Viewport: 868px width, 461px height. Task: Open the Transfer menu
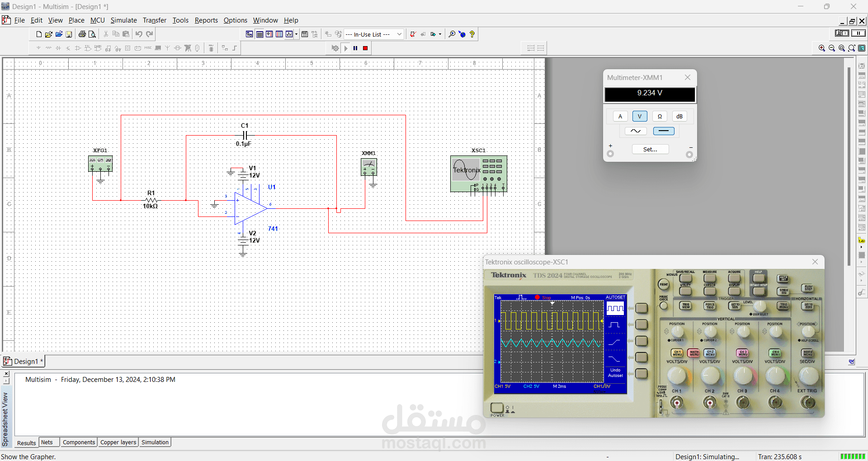(154, 20)
